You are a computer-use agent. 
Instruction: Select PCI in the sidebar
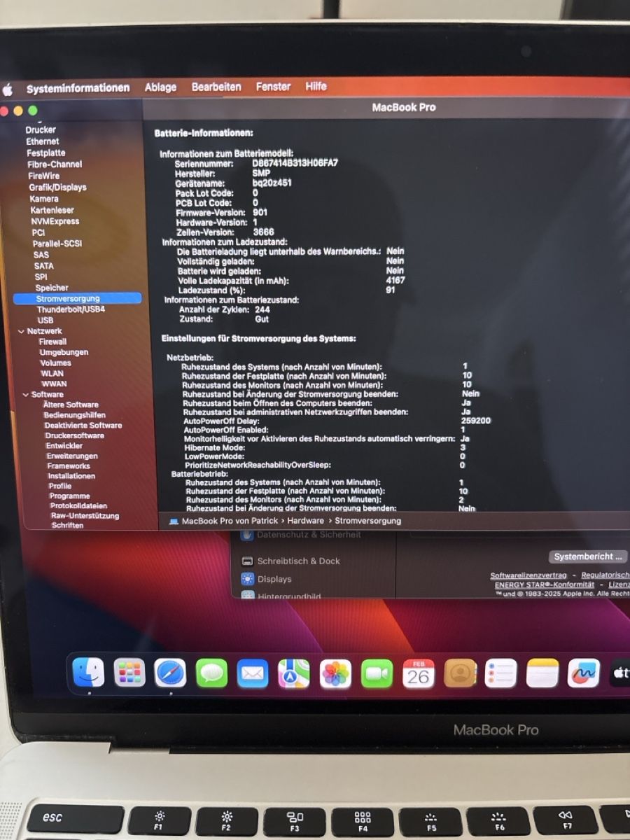coord(38,232)
